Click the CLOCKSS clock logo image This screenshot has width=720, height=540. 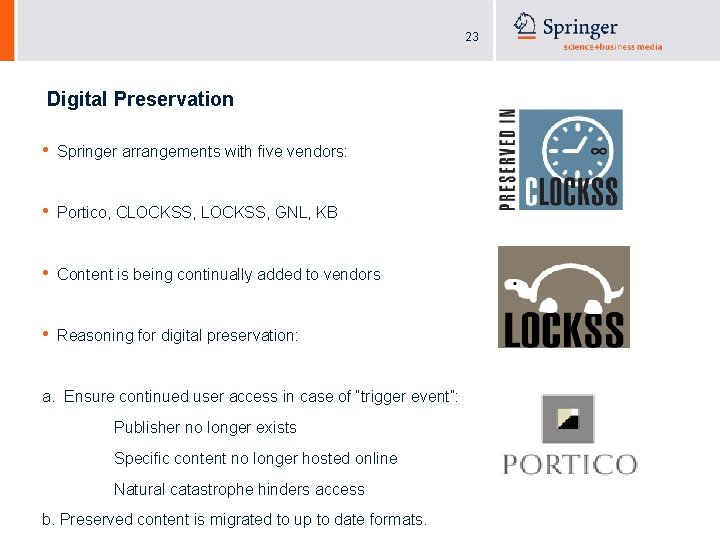click(x=571, y=159)
